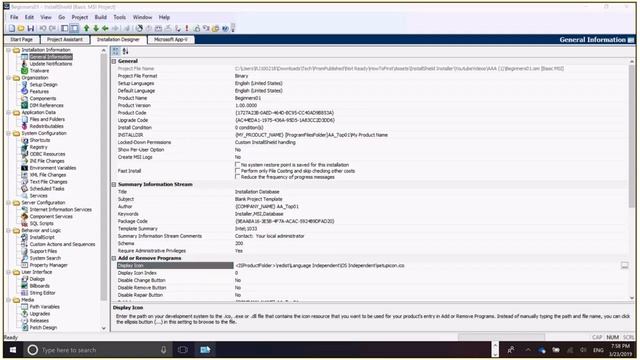Screen dimensions: 640x360
Task: Open the SQL Scripts view
Action: 42,223
